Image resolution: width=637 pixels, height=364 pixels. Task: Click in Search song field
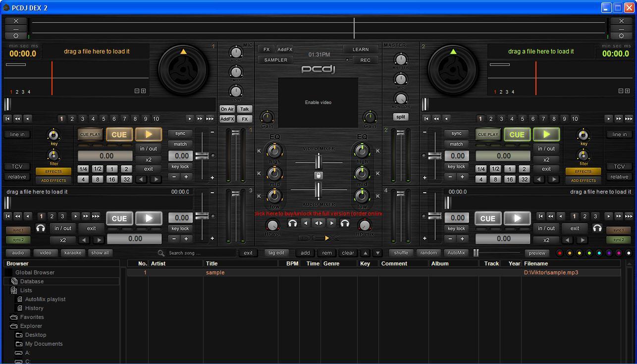pos(201,253)
